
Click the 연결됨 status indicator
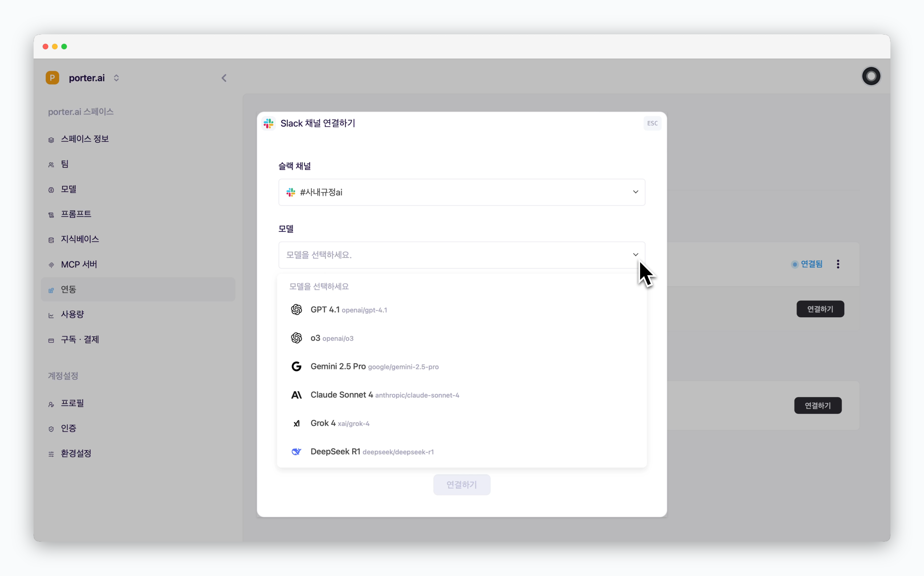tap(807, 264)
